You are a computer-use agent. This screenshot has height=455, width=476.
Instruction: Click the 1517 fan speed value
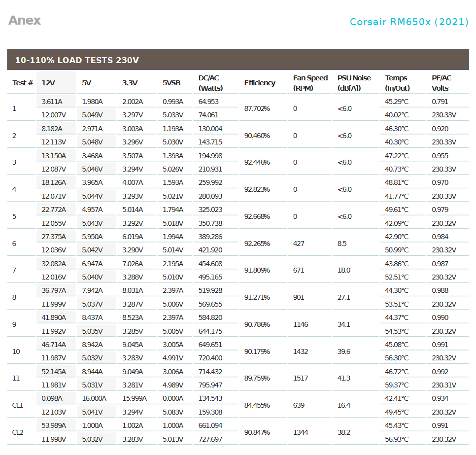pyautogui.click(x=301, y=378)
